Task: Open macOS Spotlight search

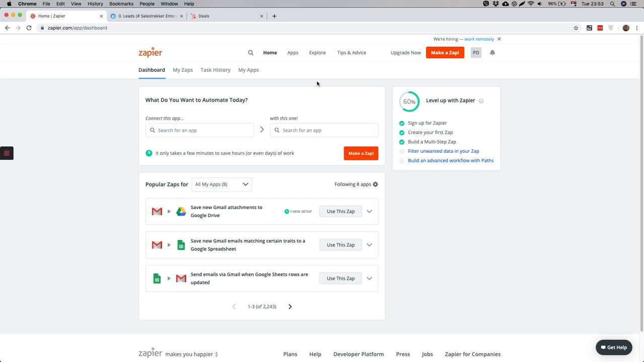Action: [612, 4]
